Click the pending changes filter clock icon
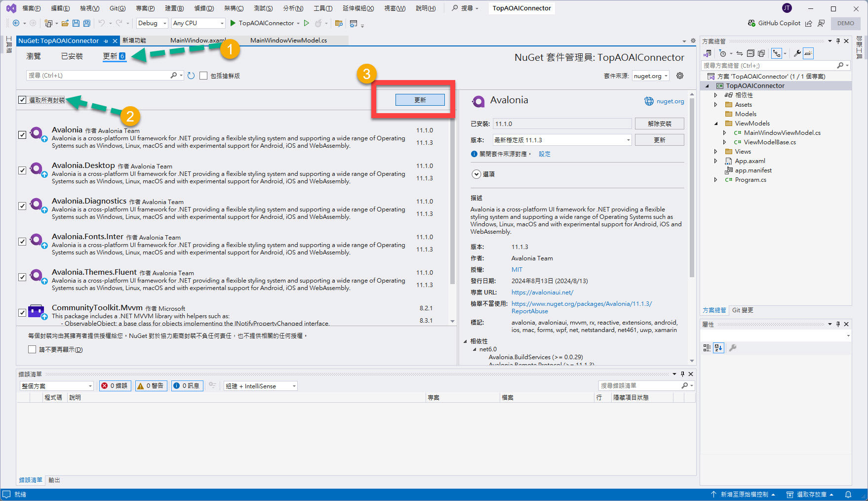868x501 pixels. [x=723, y=53]
